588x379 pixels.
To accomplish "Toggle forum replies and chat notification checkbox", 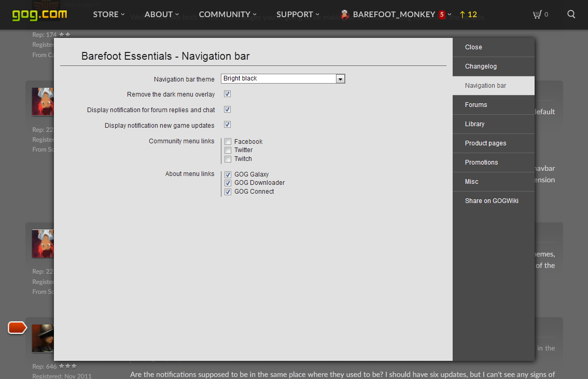I will (227, 110).
